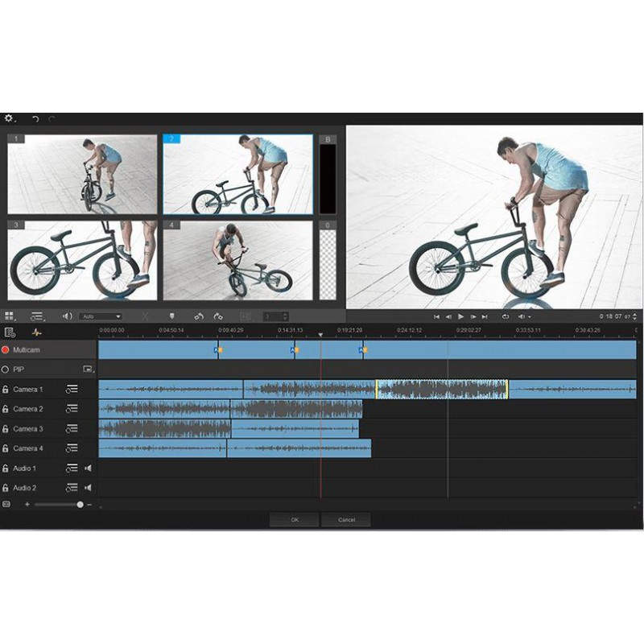Image resolution: width=644 pixels, height=644 pixels.
Task: Open the Auto audio source dropdown
Action: (101, 316)
